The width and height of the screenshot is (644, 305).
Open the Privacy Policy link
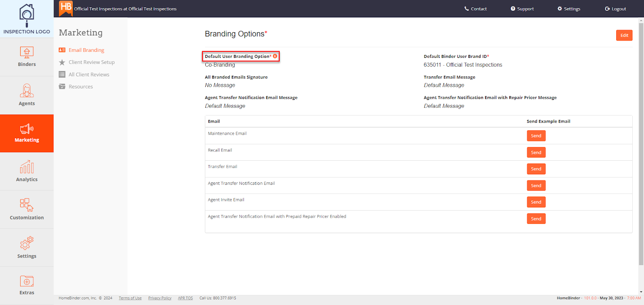pos(160,298)
